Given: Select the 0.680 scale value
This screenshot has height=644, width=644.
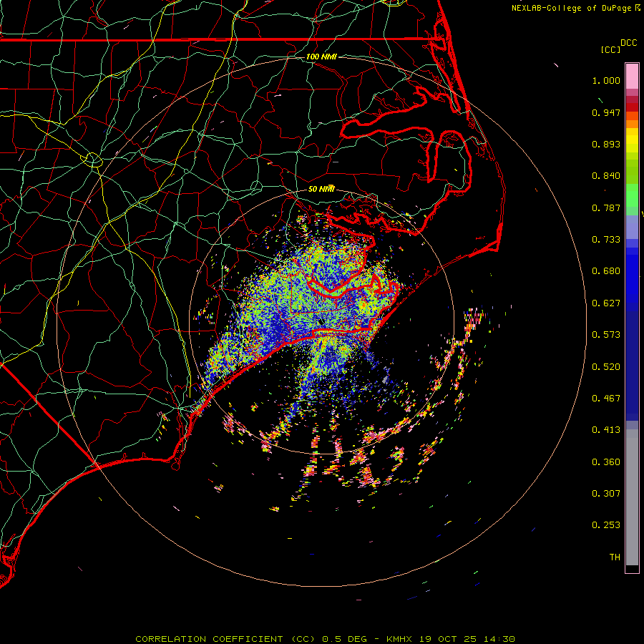Looking at the screenshot, I should click(606, 271).
